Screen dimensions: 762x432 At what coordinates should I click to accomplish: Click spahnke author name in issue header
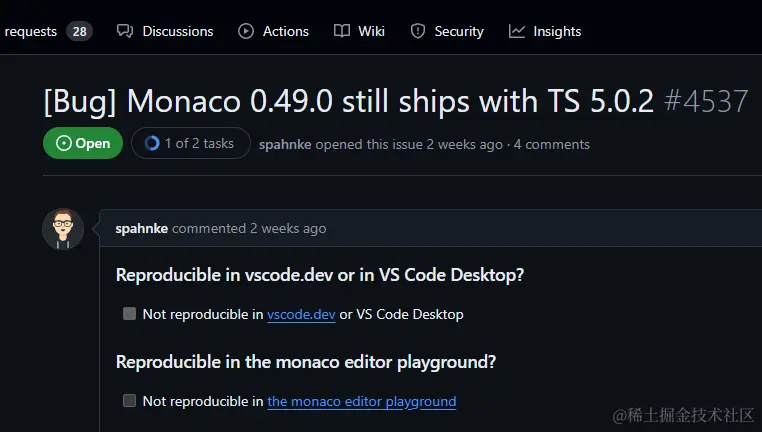pos(286,144)
